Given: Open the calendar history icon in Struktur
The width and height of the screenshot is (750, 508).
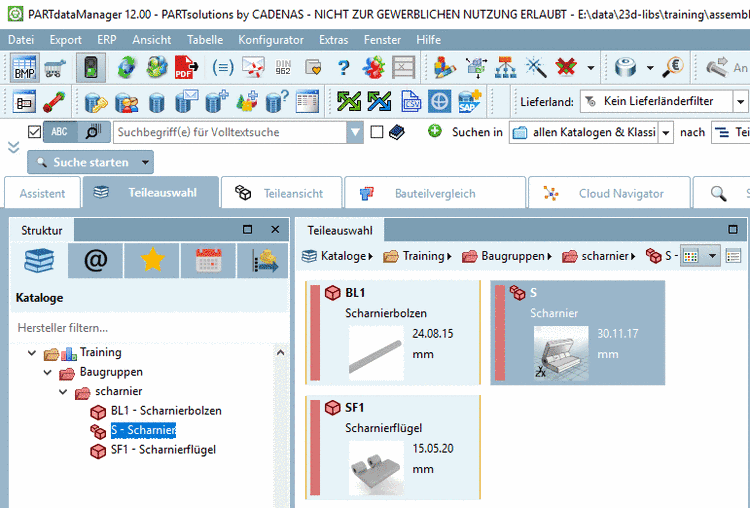Looking at the screenshot, I should pos(208,261).
